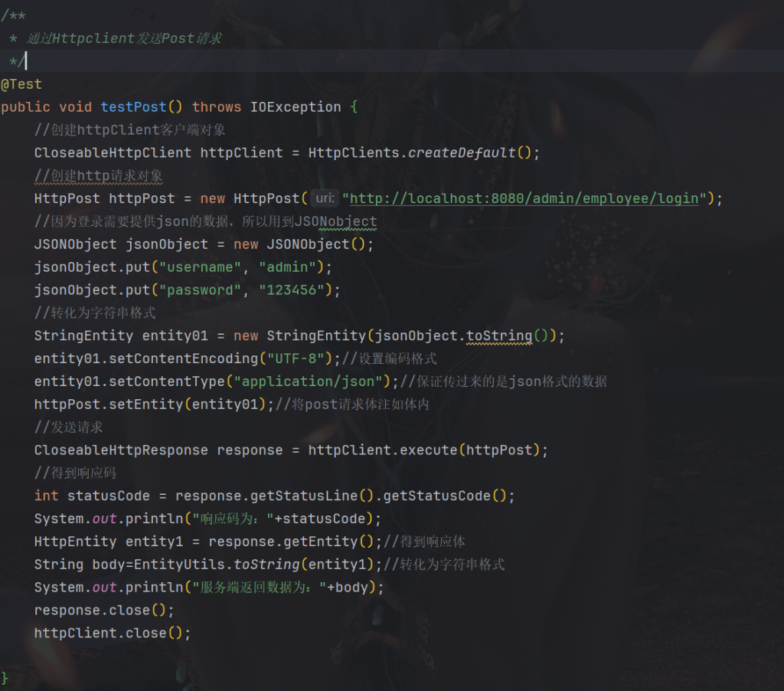784x691 pixels.
Task: Click IOException in the throws clause
Action: pos(296,107)
